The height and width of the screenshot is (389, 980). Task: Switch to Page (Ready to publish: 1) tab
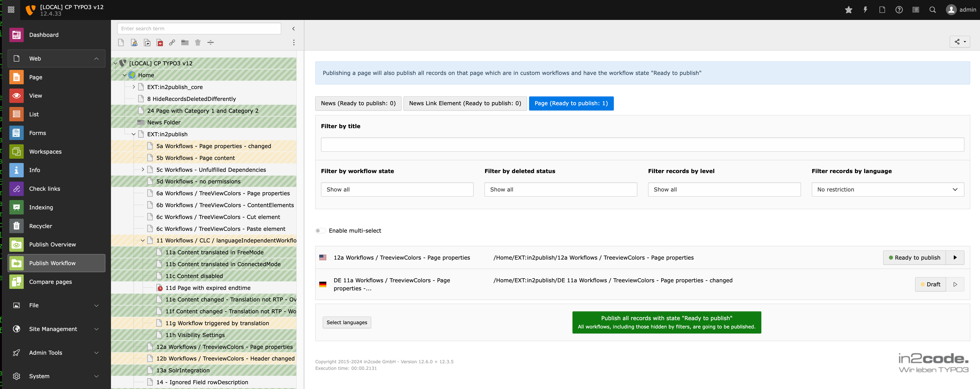[x=571, y=103]
